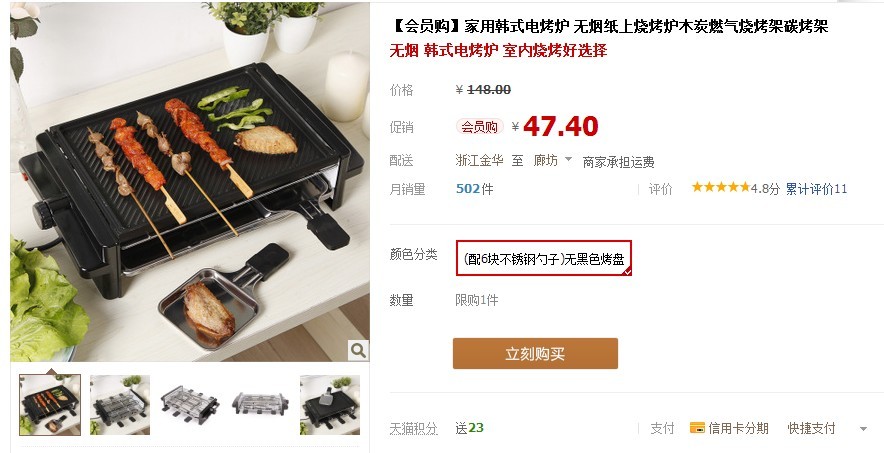Select the third thumbnail of grill frame
The height and width of the screenshot is (453, 884).
190,405
